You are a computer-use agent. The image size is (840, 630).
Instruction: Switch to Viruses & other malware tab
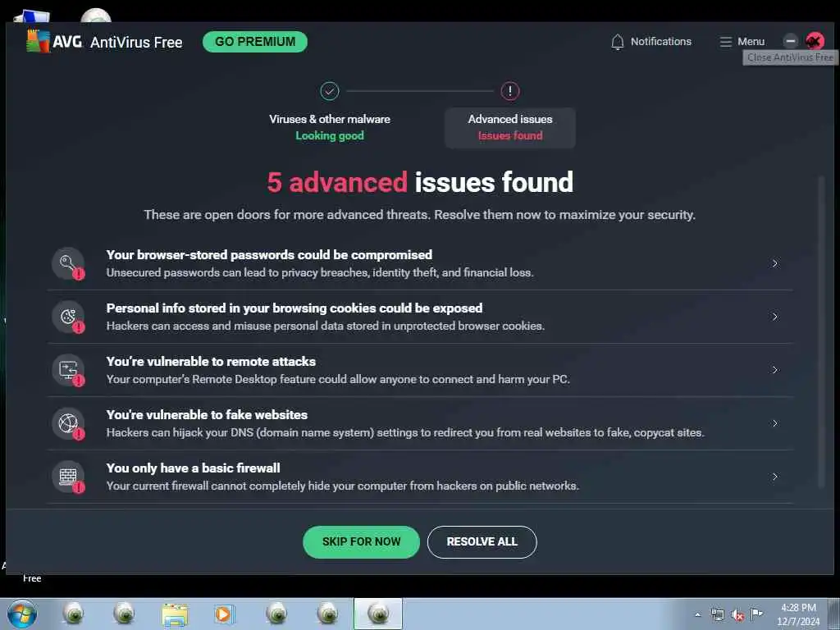(330, 127)
